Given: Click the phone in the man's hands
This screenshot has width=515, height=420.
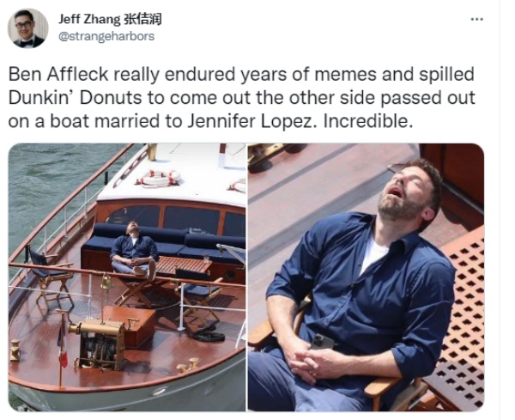Looking at the screenshot, I should click(x=322, y=342).
